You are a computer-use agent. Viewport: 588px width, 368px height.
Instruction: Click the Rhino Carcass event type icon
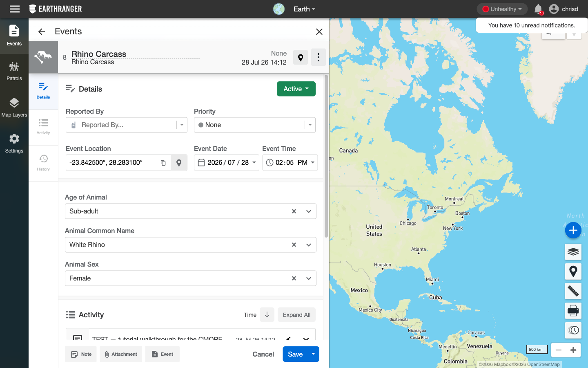pos(43,57)
